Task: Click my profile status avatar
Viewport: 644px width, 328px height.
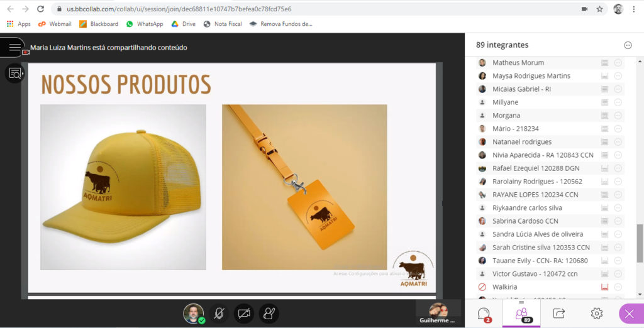Action: pyautogui.click(x=194, y=313)
